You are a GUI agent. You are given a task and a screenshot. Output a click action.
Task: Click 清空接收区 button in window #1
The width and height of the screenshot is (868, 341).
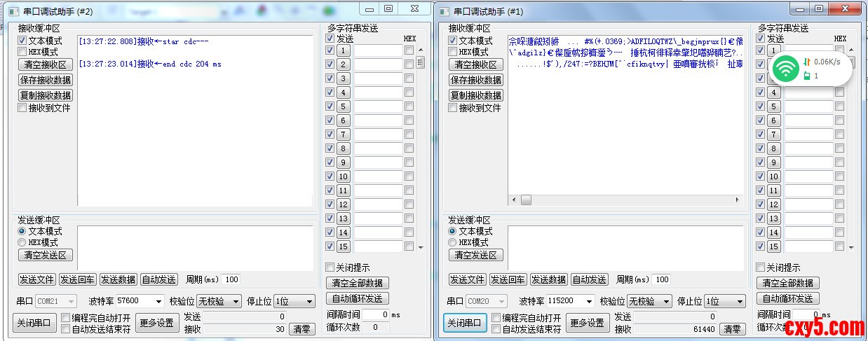[475, 64]
